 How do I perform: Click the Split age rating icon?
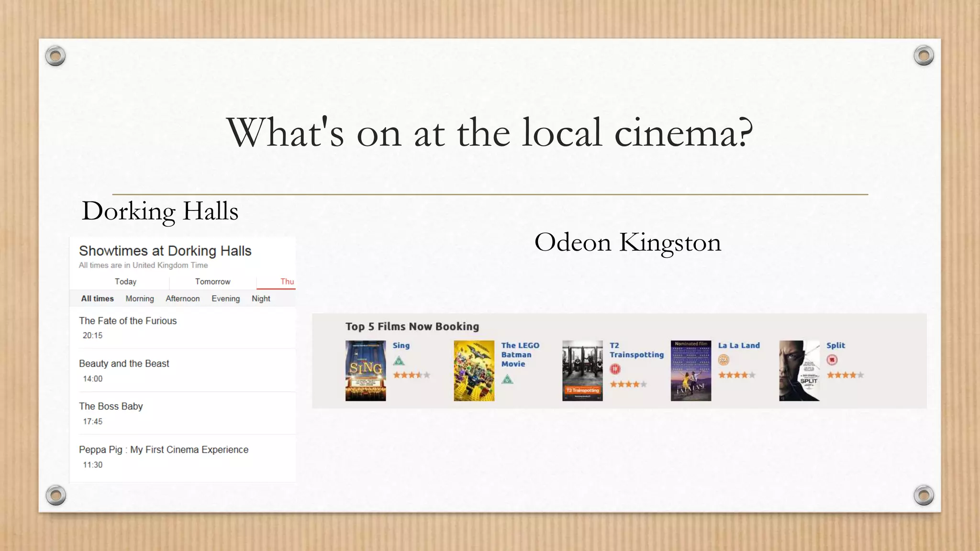point(832,360)
